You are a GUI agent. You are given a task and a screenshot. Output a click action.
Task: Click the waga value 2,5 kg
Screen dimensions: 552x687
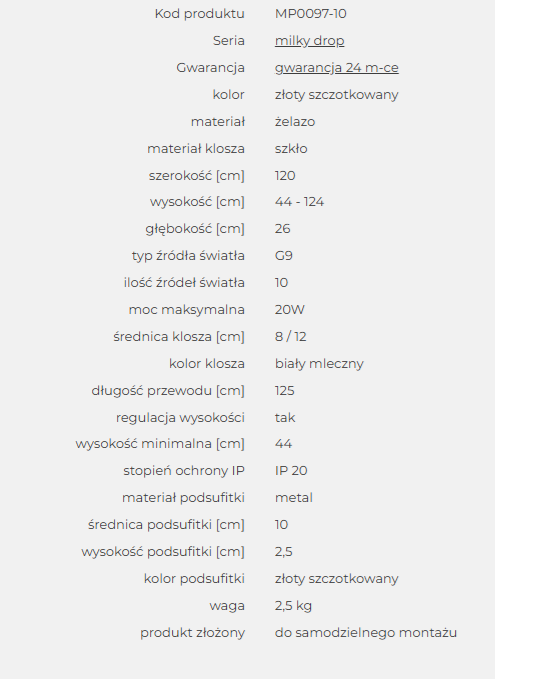coord(293,606)
